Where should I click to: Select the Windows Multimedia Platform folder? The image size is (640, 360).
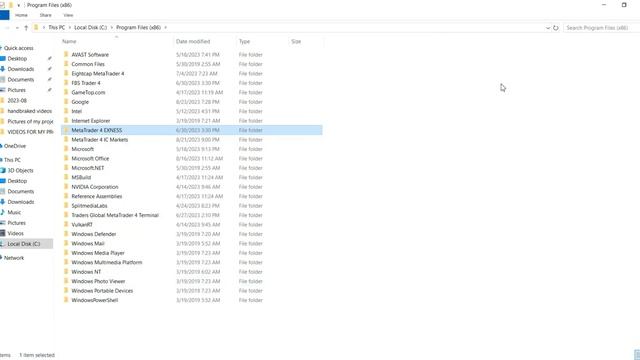[107, 262]
